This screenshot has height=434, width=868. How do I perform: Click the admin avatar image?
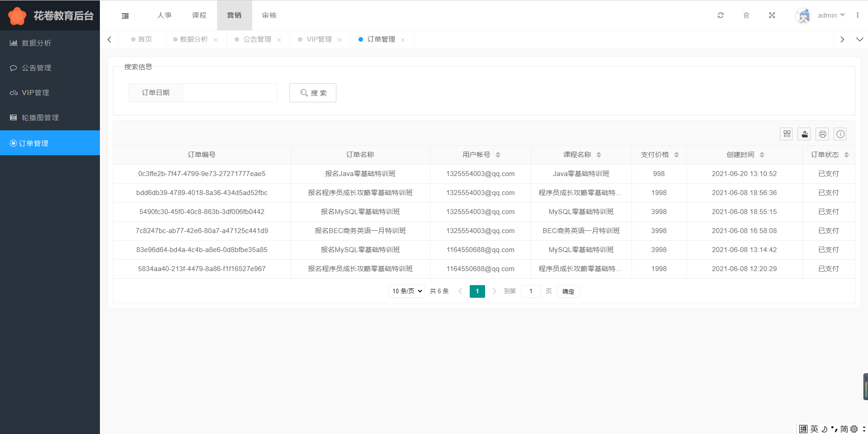click(x=803, y=15)
